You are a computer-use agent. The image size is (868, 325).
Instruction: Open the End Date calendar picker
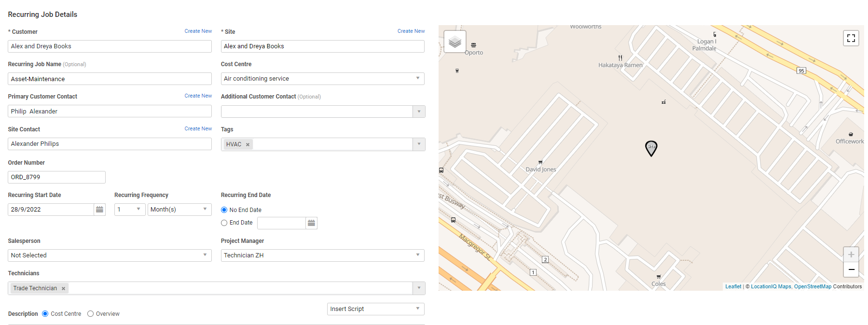pos(311,223)
